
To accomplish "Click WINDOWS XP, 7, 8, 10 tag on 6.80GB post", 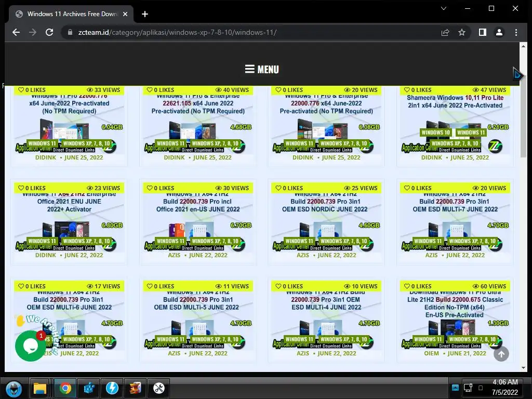I will (x=87, y=241).
